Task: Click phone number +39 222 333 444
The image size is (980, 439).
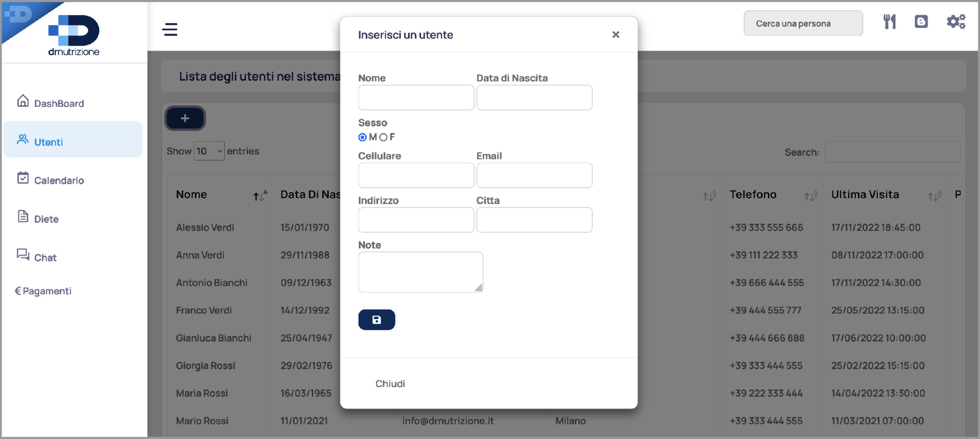Action: pos(766,393)
